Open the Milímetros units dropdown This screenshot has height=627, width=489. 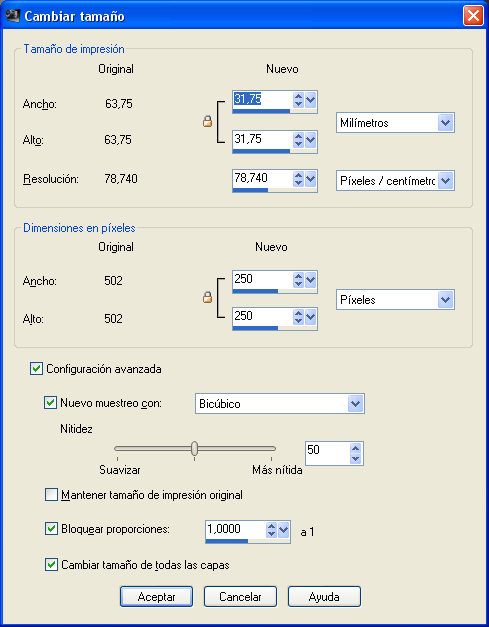[395, 123]
